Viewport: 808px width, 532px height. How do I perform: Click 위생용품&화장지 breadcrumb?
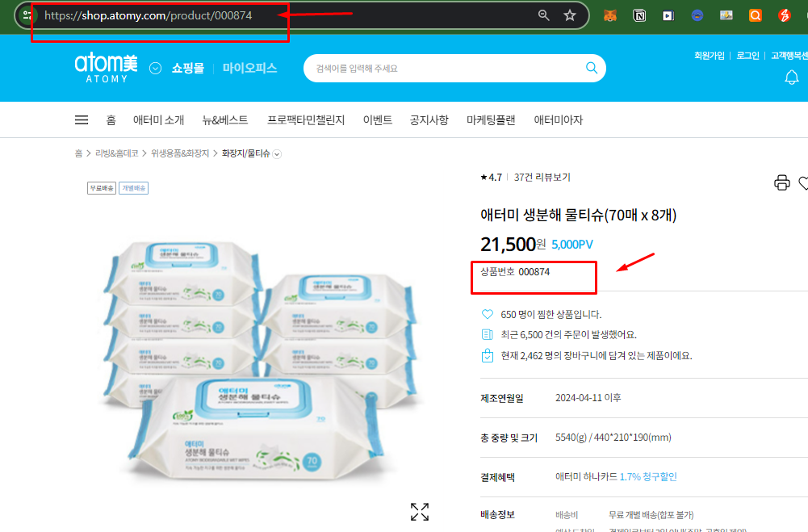pos(180,153)
